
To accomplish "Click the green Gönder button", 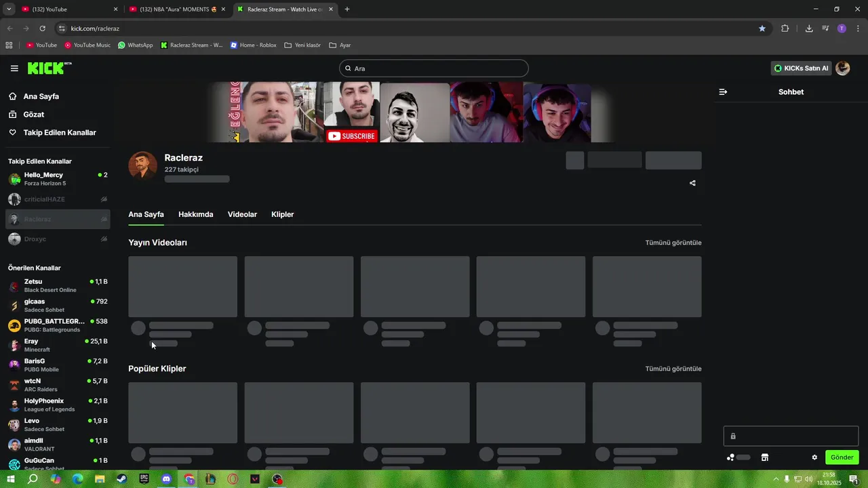I will coord(842,457).
